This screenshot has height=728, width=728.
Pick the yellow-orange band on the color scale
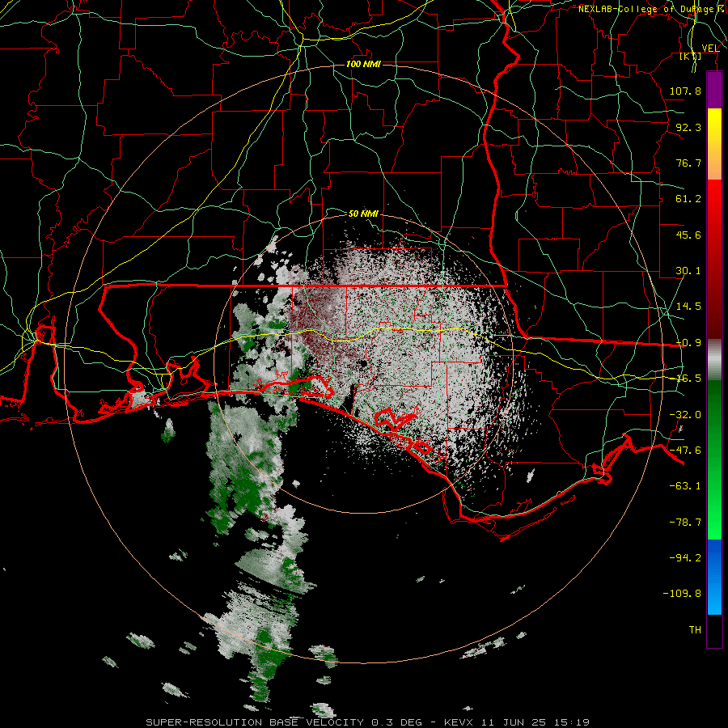tap(714, 144)
